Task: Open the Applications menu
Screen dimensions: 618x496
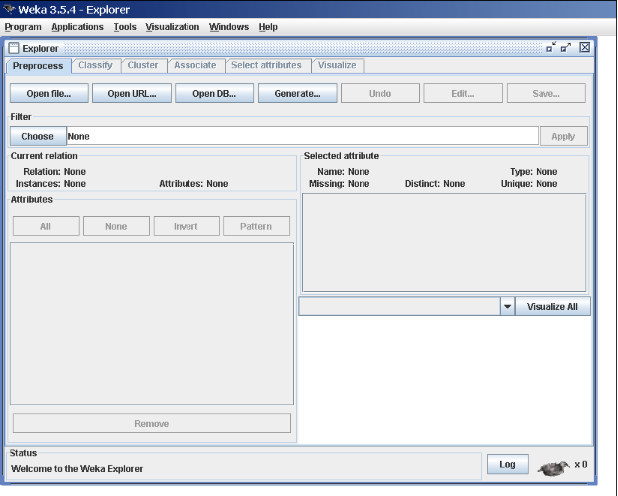Action: (77, 27)
